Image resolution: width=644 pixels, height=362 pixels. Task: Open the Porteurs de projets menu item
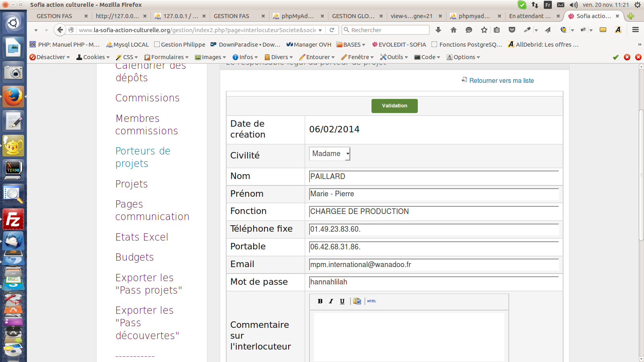[x=143, y=157]
